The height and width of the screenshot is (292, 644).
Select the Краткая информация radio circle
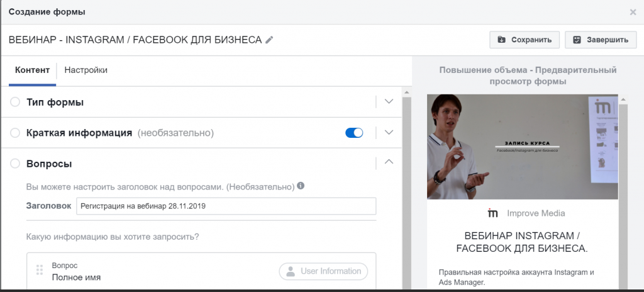click(16, 133)
